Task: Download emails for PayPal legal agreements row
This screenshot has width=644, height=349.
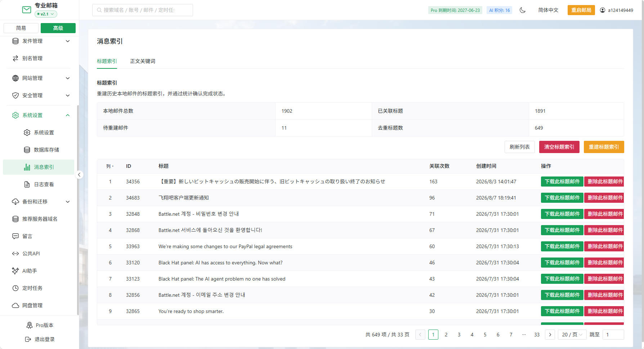Action: point(562,246)
